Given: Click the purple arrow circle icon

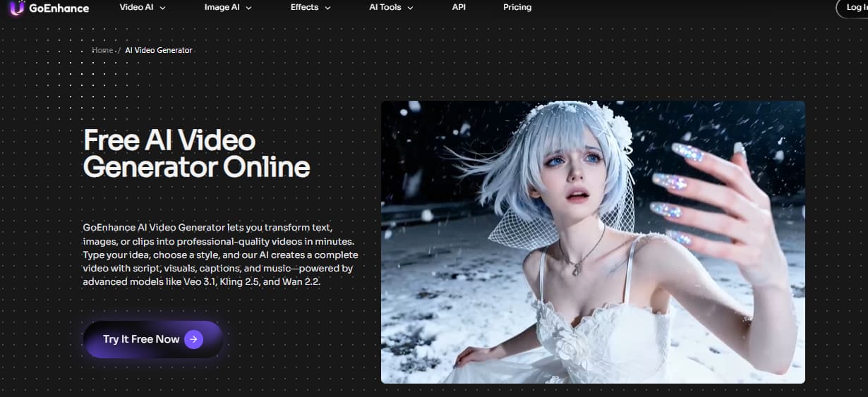Looking at the screenshot, I should tap(193, 339).
